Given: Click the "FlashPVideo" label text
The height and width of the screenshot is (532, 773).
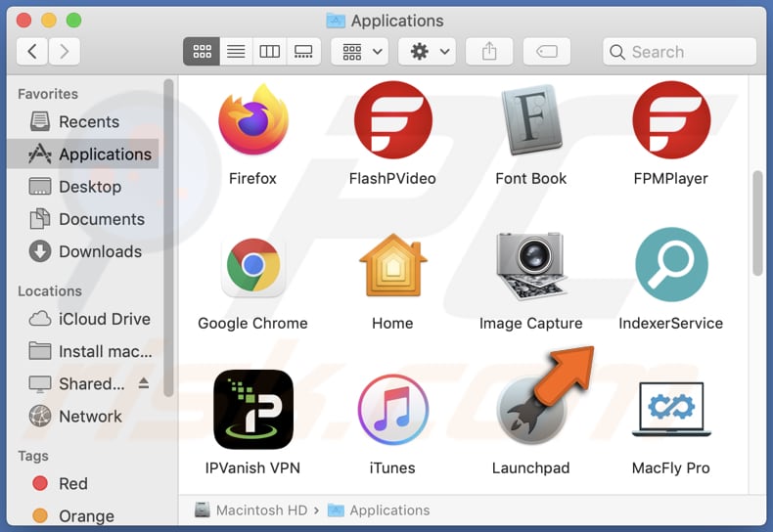Looking at the screenshot, I should click(392, 178).
